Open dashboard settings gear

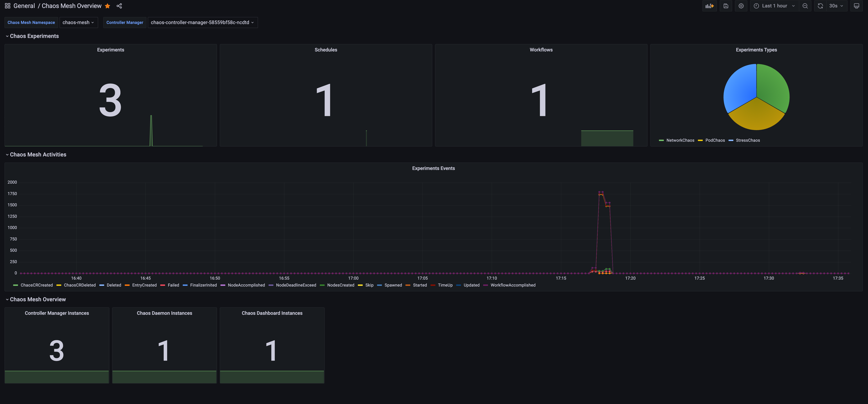pyautogui.click(x=741, y=6)
